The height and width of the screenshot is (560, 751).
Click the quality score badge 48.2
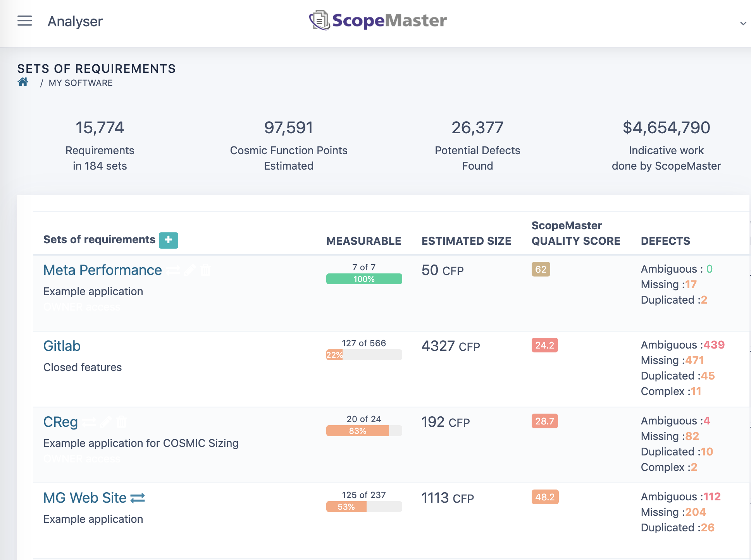(x=545, y=497)
